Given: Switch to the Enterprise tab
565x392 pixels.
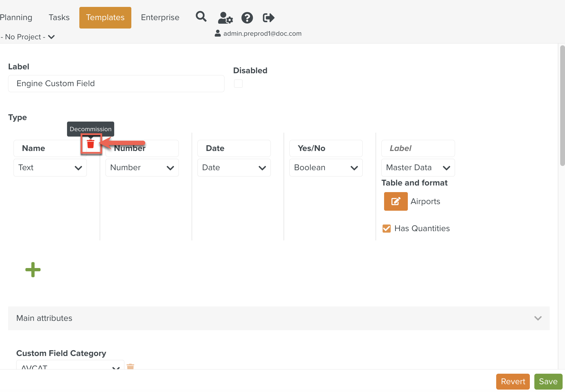Looking at the screenshot, I should tap(160, 17).
